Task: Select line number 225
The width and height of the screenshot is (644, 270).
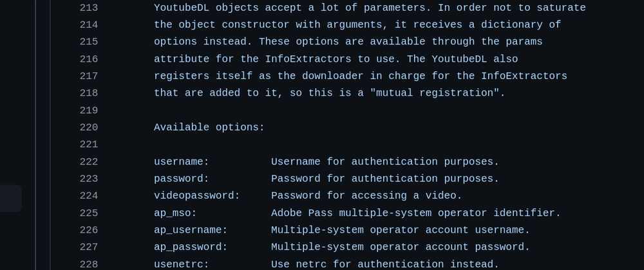Action: pos(89,213)
